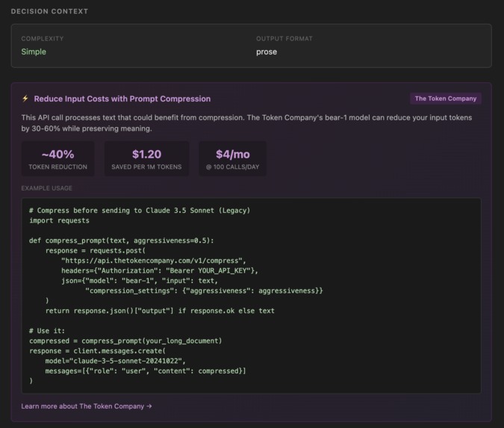Image resolution: width=504 pixels, height=428 pixels.
Task: Open the Learn more about The Token Company link
Action: (x=87, y=406)
